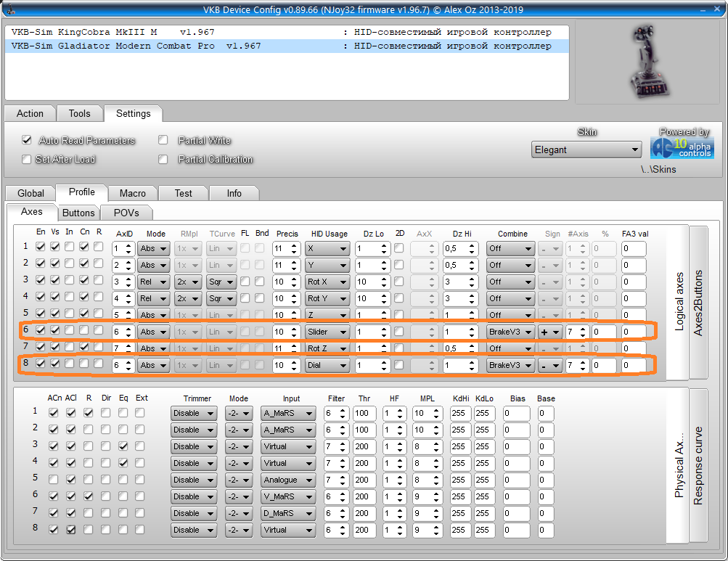Toggle FL checkbox for logical axis 4
Screen dimensions: 728x561
click(x=245, y=298)
